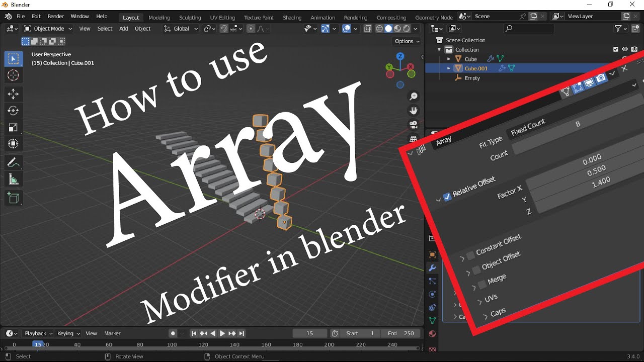Toggle Collection exclude checkbox in outliner
Image resolution: width=644 pixels, height=362 pixels.
616,49
